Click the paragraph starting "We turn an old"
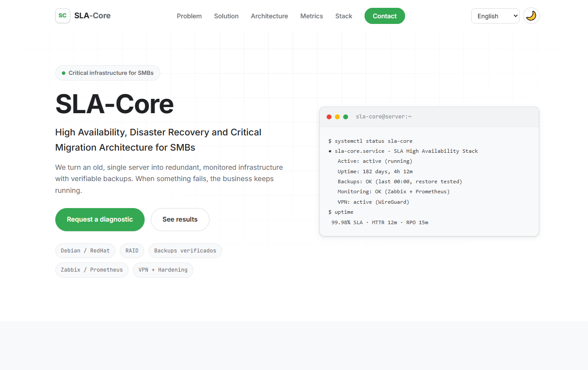Viewport: 588px width, 370px height. coord(169,179)
